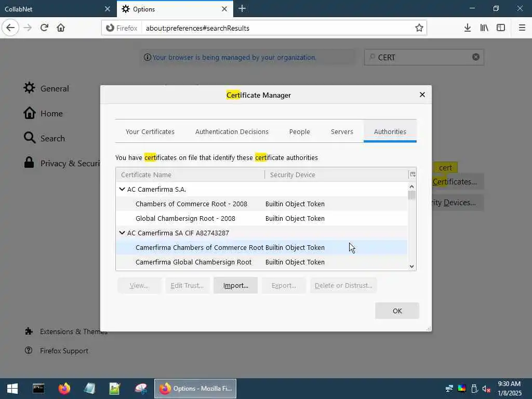Open the Library toolbar icon
The width and height of the screenshot is (532, 399).
484,28
